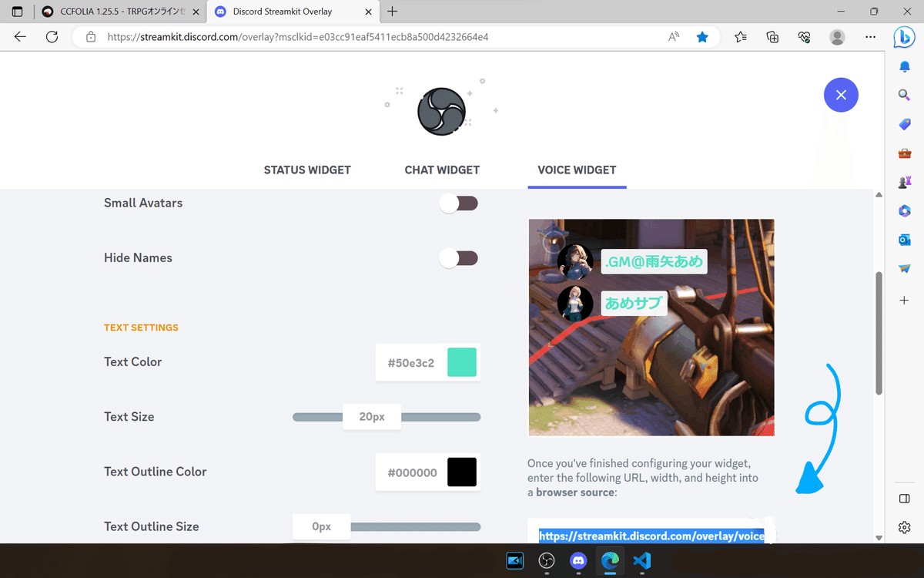Toggle the Small Avatars switch
The height and width of the screenshot is (578, 924).
click(459, 203)
